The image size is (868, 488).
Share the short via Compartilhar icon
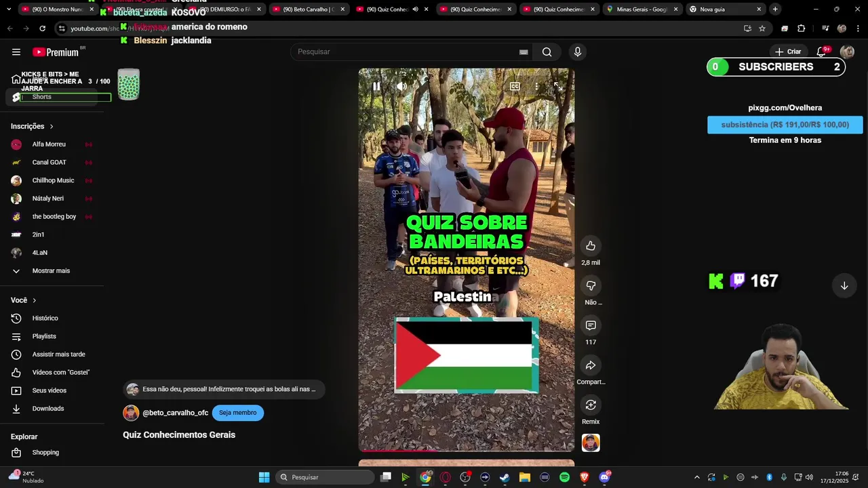coord(591,366)
